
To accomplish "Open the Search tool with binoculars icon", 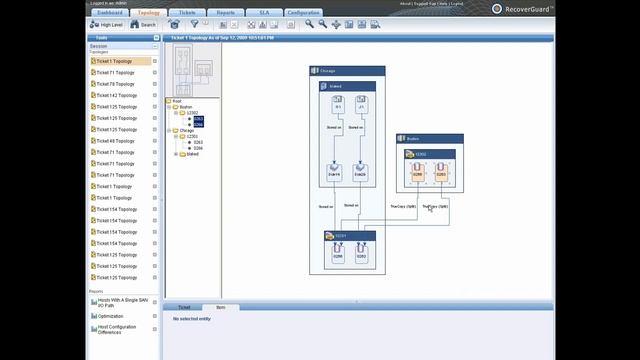I will coord(143,24).
